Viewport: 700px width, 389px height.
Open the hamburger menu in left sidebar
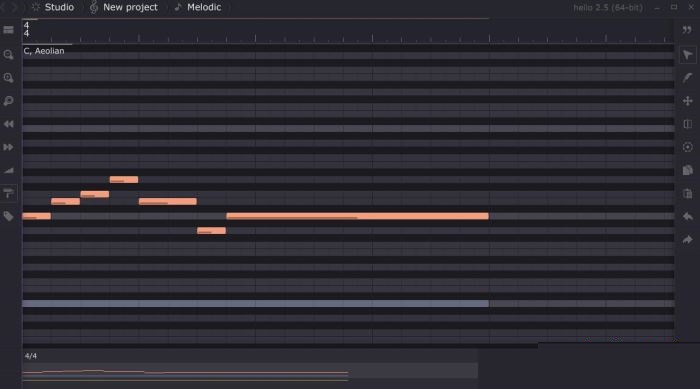pyautogui.click(x=8, y=30)
